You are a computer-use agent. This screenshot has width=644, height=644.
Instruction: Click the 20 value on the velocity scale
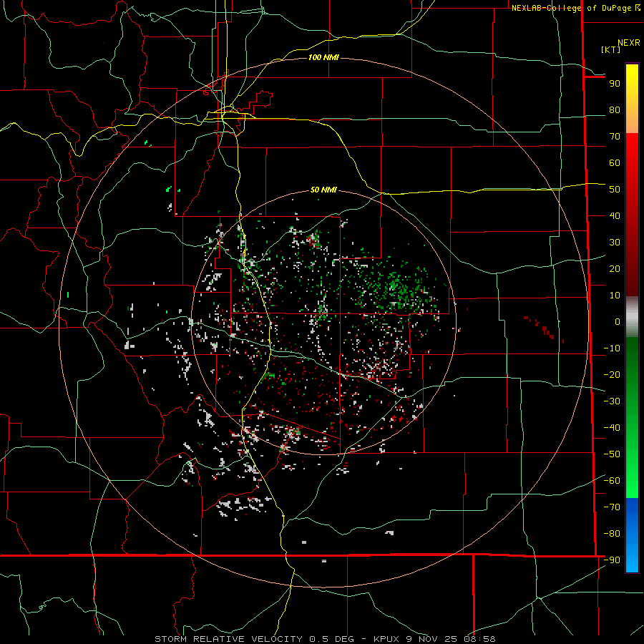pos(615,269)
